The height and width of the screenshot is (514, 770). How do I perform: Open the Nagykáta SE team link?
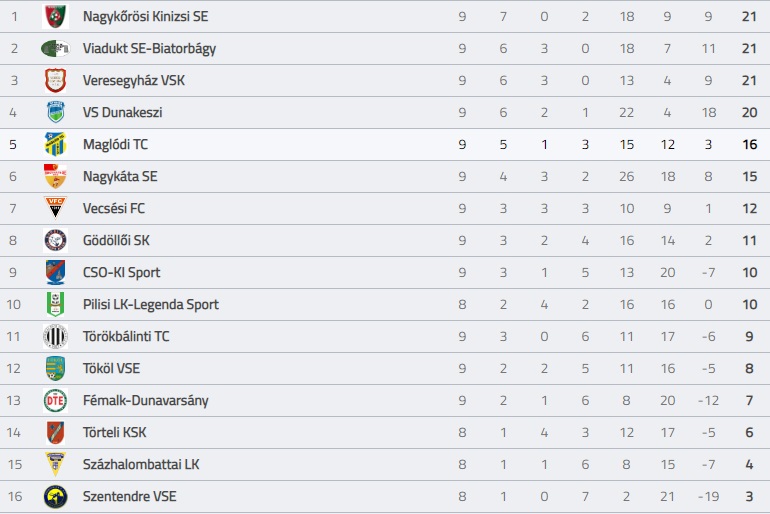tap(120, 176)
